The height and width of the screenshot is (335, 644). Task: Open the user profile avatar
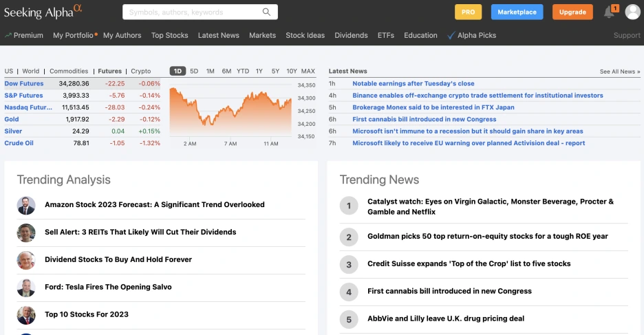[x=633, y=12]
